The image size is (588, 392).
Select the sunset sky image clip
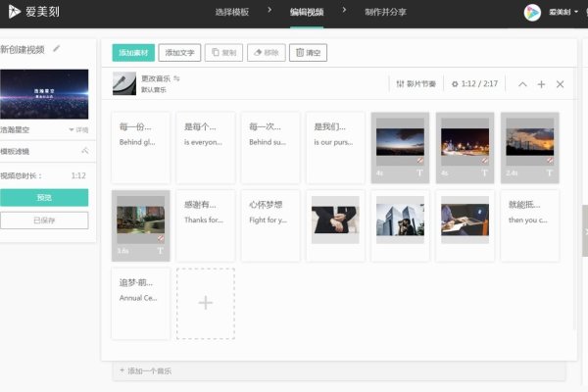[400, 148]
